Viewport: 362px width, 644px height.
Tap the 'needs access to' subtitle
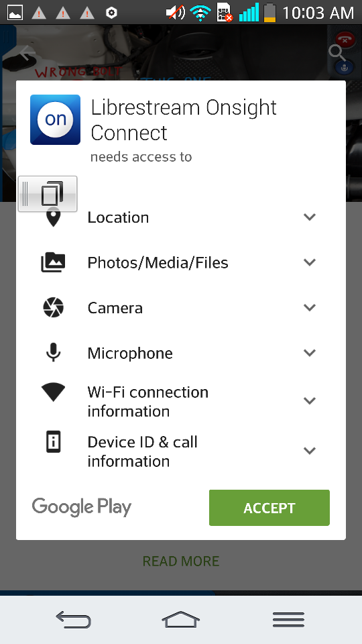141,157
